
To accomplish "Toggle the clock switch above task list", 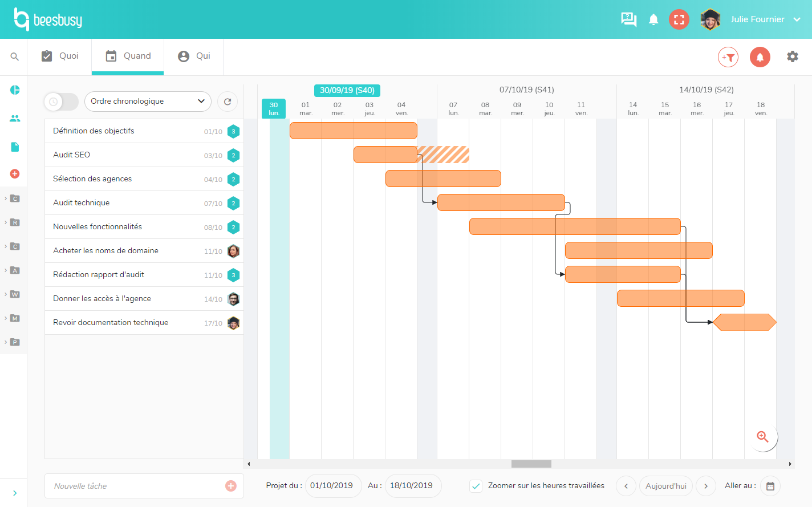I will coord(61,102).
